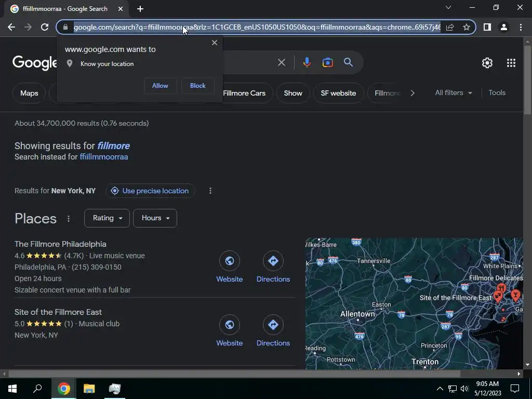The width and height of the screenshot is (532, 399).
Task: Open location options three-dot menu
Action: tap(210, 191)
